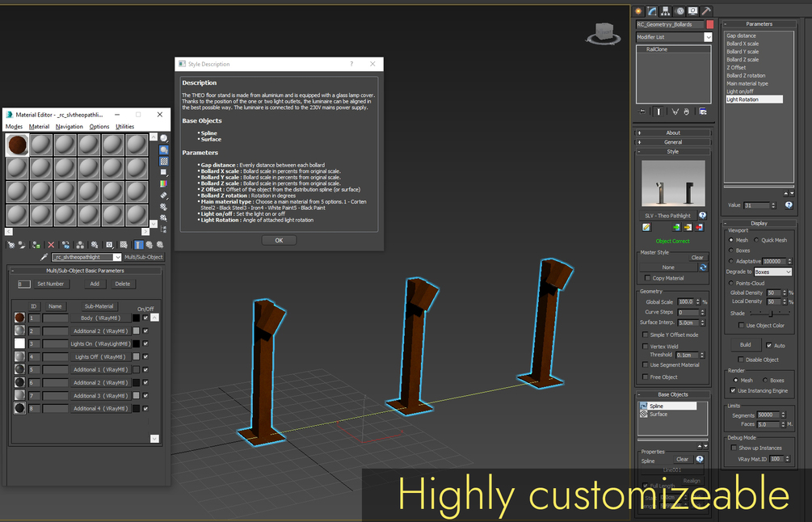The width and height of the screenshot is (812, 522).
Task: Enable Copy Material checkbox
Action: [x=647, y=278]
